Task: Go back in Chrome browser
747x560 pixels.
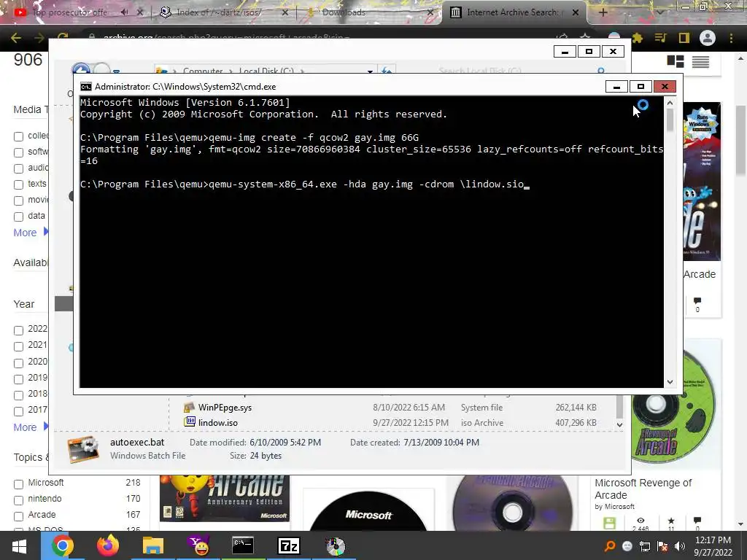Action: (16, 38)
